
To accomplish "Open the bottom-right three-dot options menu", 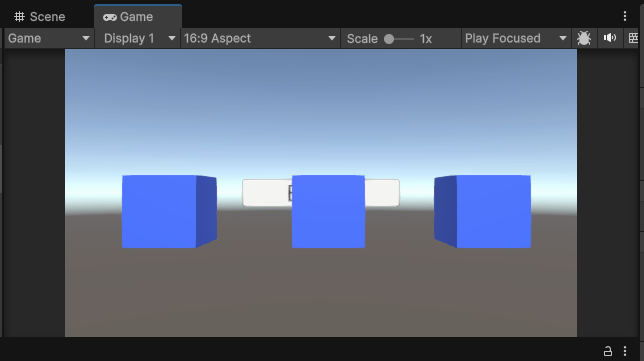I will (625, 351).
